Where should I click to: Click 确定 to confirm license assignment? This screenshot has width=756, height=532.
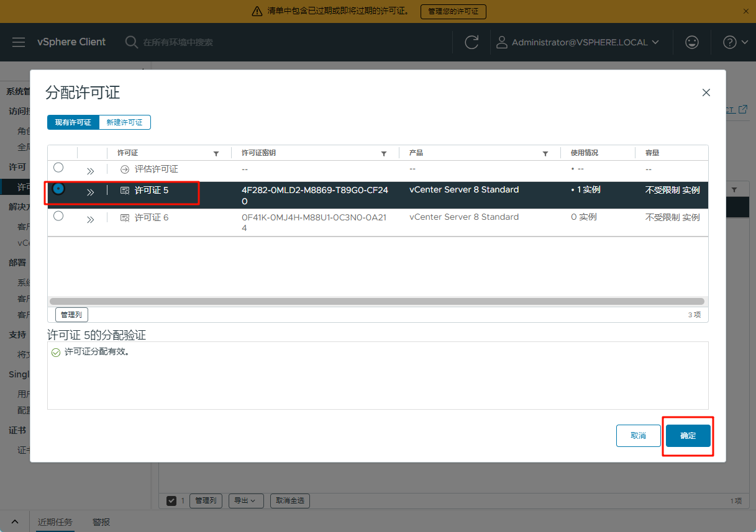(x=688, y=436)
